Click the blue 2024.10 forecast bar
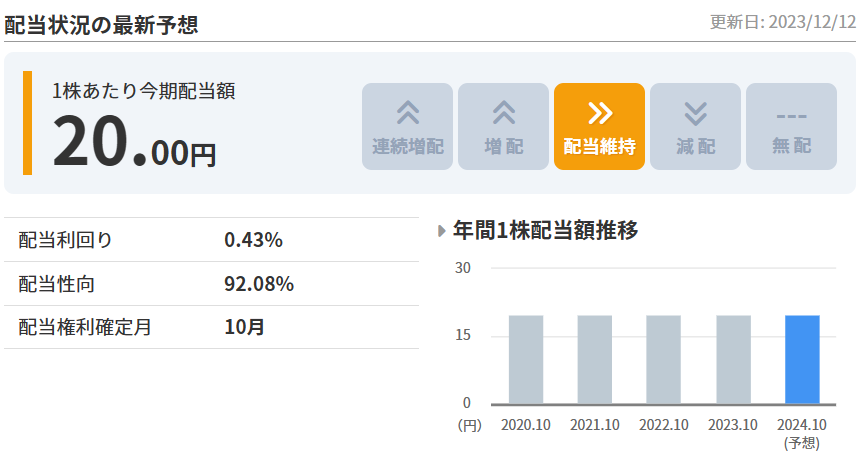Screen dimensions: 863x457 [x=802, y=359]
